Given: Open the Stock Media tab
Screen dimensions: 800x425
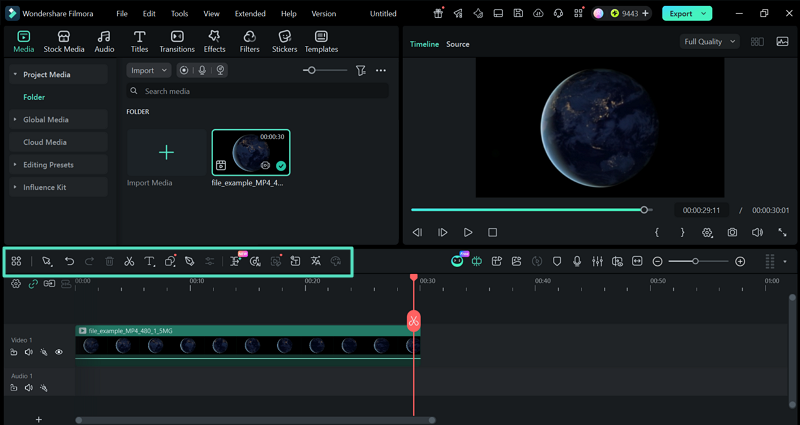Looking at the screenshot, I should click(64, 42).
